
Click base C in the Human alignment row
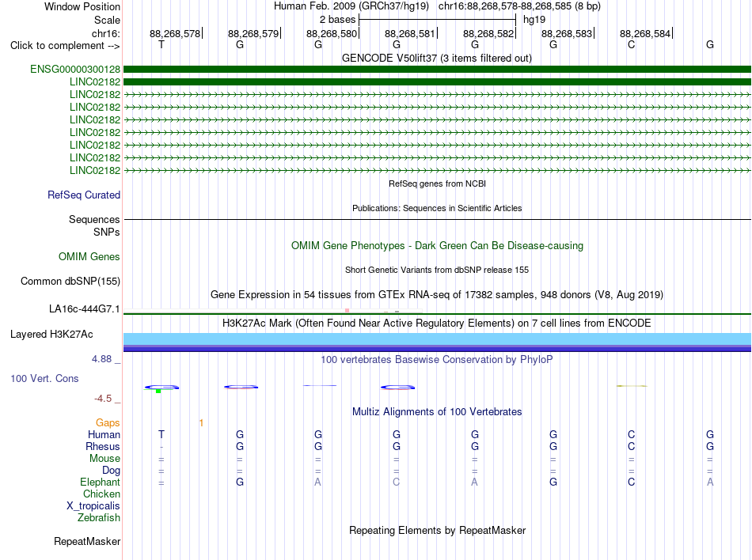[x=631, y=434]
